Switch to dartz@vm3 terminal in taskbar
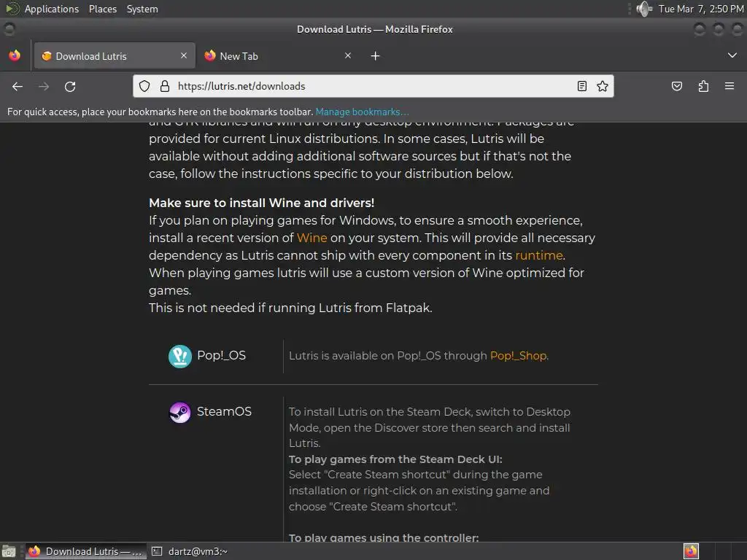This screenshot has width=747, height=560. 190,551
